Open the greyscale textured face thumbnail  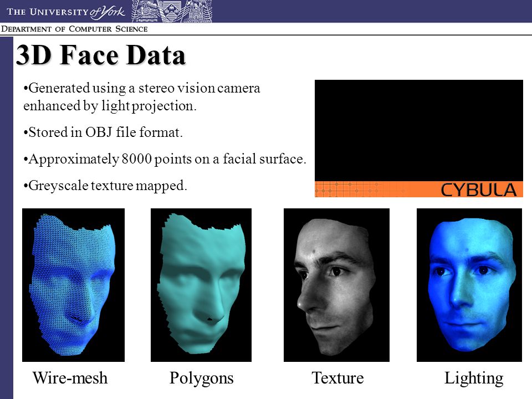pyautogui.click(x=336, y=285)
